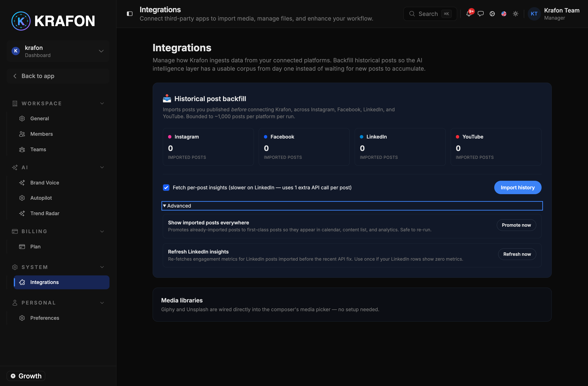The image size is (588, 386).
Task: Click the YouTube imported posts card
Action: (496, 147)
